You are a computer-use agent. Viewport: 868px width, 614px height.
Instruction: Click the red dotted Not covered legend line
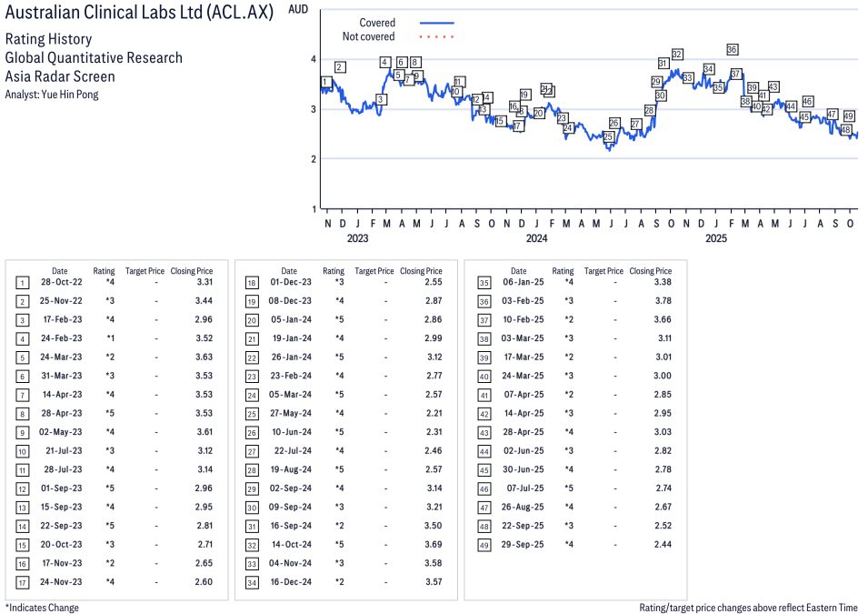click(x=436, y=37)
